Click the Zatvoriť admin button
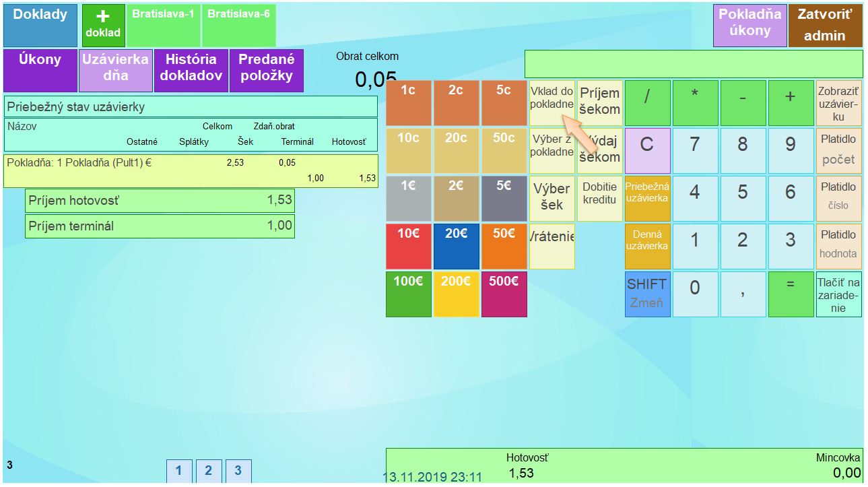 point(825,26)
